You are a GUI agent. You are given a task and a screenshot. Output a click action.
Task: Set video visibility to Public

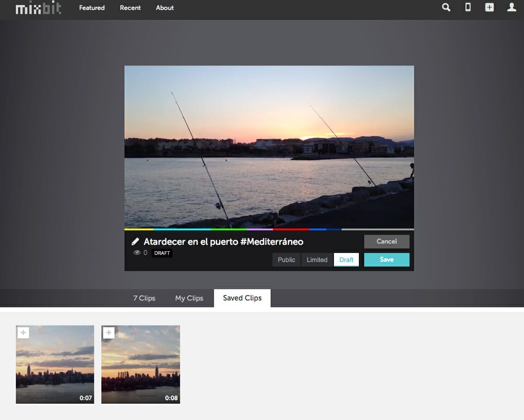coord(286,259)
